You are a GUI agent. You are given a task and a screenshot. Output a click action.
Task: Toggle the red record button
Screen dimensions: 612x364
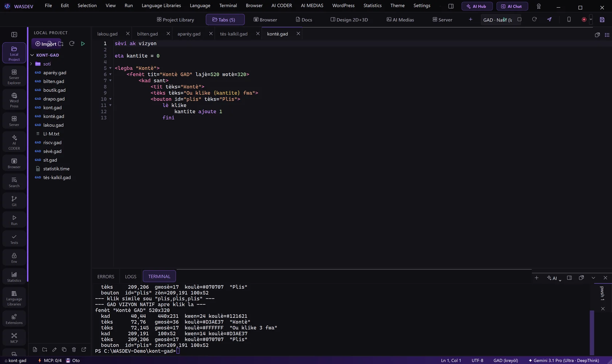point(584,20)
